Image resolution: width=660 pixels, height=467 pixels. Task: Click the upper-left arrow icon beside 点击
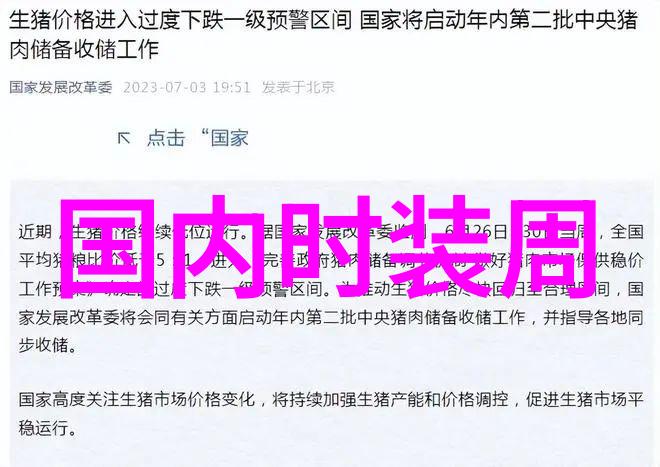(124, 138)
